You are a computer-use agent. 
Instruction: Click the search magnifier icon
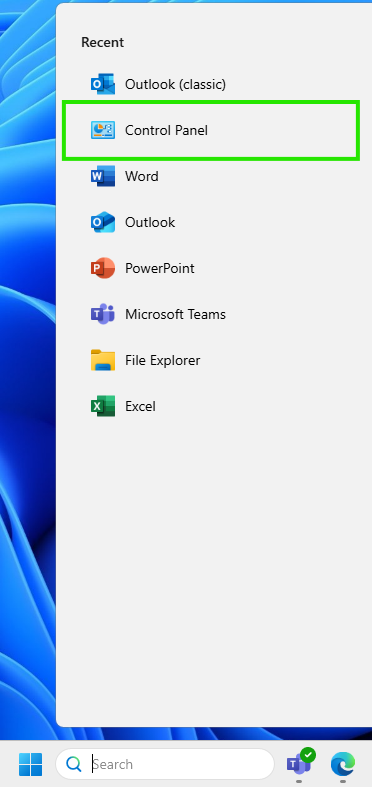pos(74,764)
